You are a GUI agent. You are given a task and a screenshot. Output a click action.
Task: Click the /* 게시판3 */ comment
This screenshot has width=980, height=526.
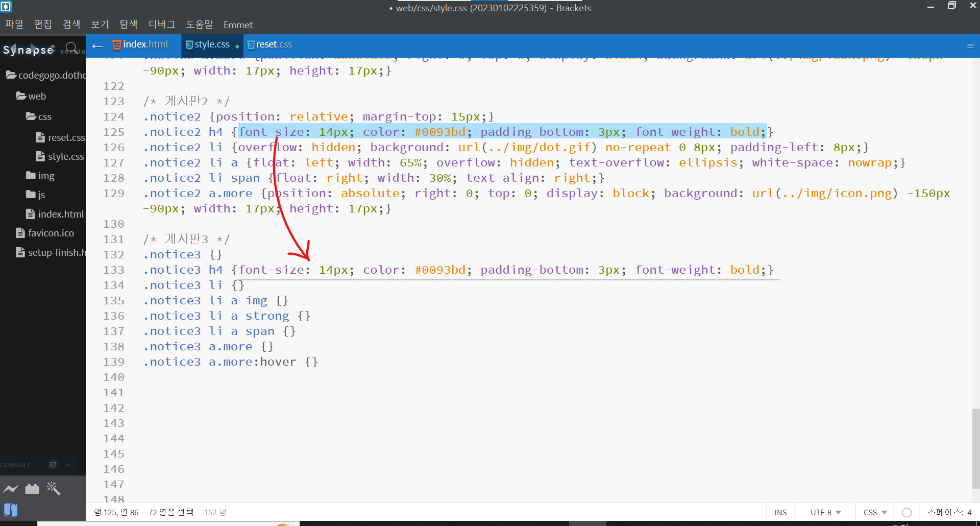tap(186, 239)
